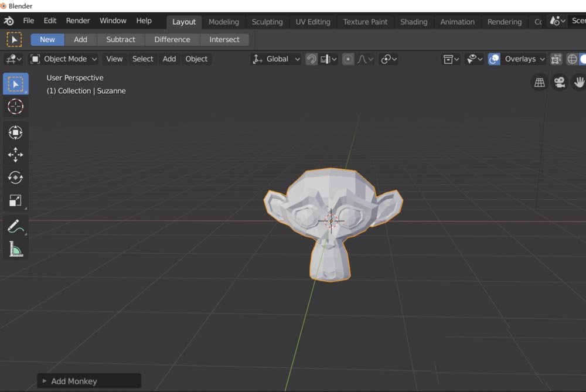Open the Global transform orientation dropdown
Screen dimensions: 586x392
pos(275,59)
